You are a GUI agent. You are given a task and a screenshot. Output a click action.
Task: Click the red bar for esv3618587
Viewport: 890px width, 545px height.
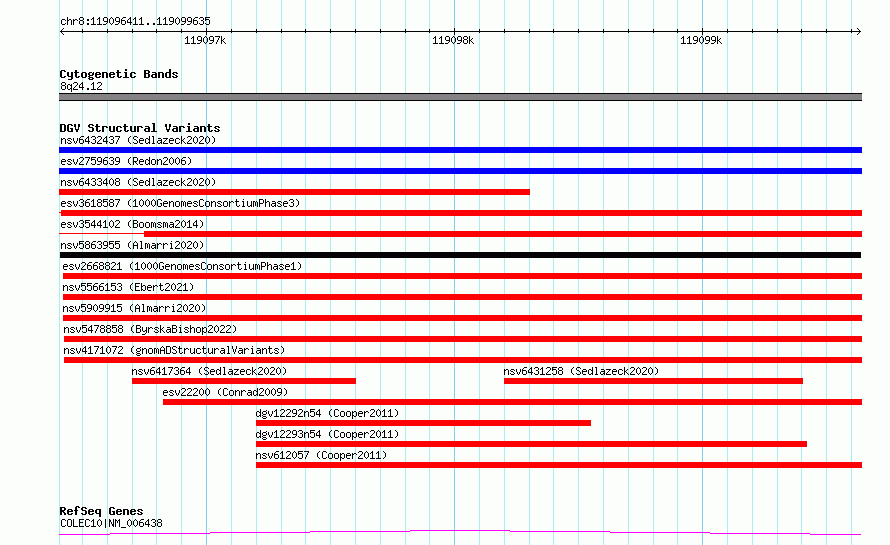tap(460, 213)
